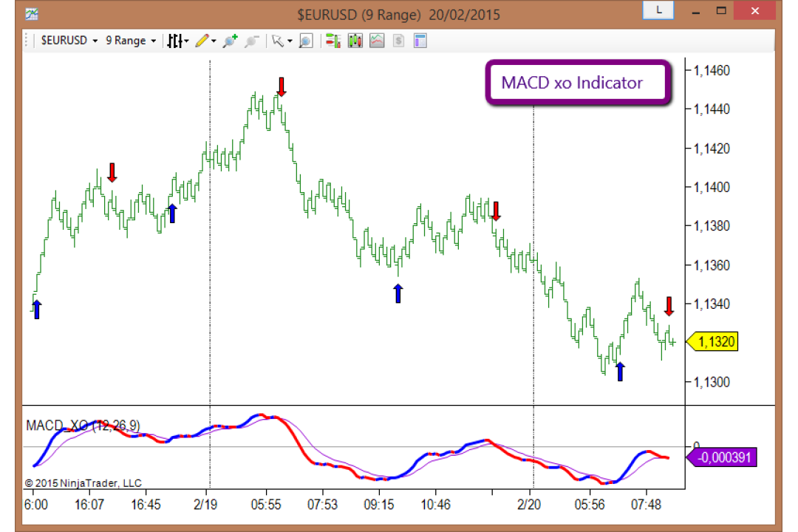Viewport: 798px width, 532px height.
Task: Click the 10:46 time axis label
Action: 436,505
